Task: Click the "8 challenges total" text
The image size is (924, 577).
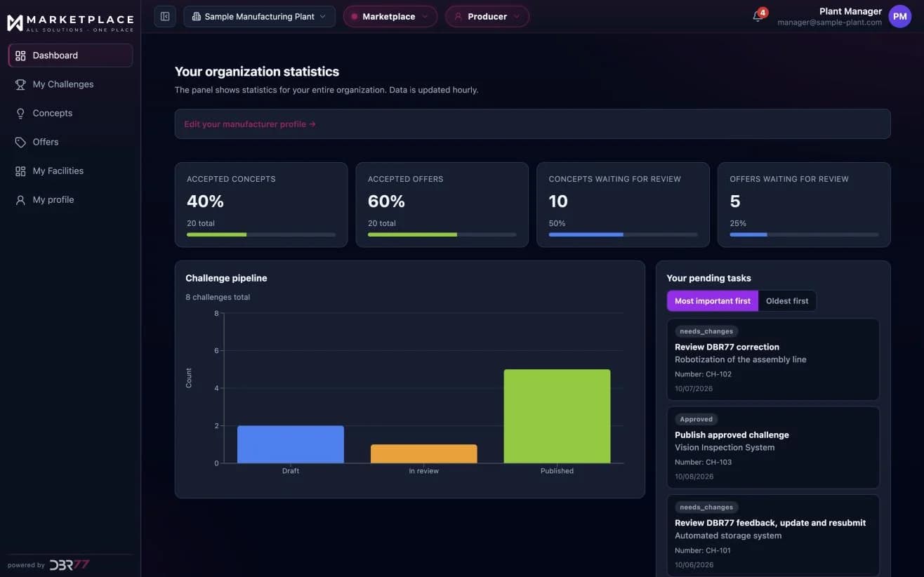Action: [x=218, y=297]
